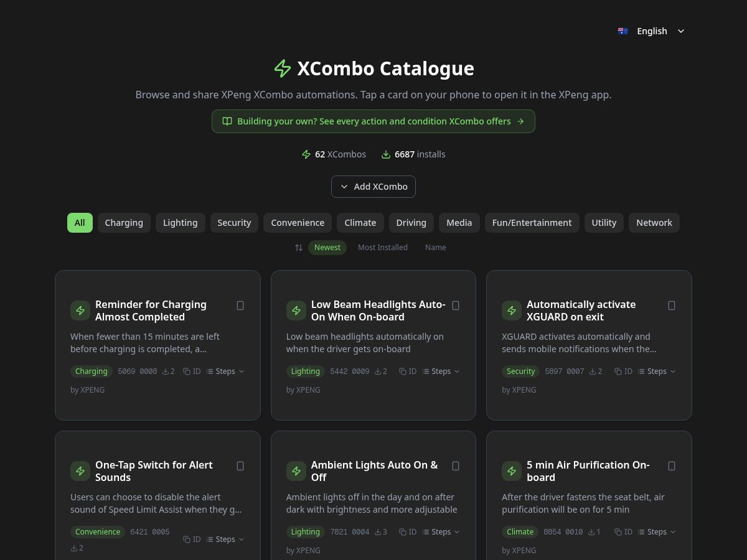Open the English language selector

pos(651,31)
